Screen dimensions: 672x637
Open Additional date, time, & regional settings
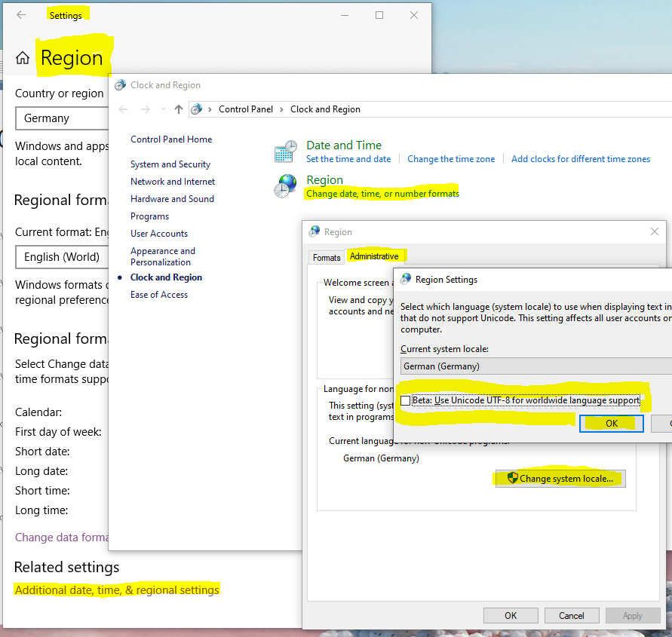116,590
